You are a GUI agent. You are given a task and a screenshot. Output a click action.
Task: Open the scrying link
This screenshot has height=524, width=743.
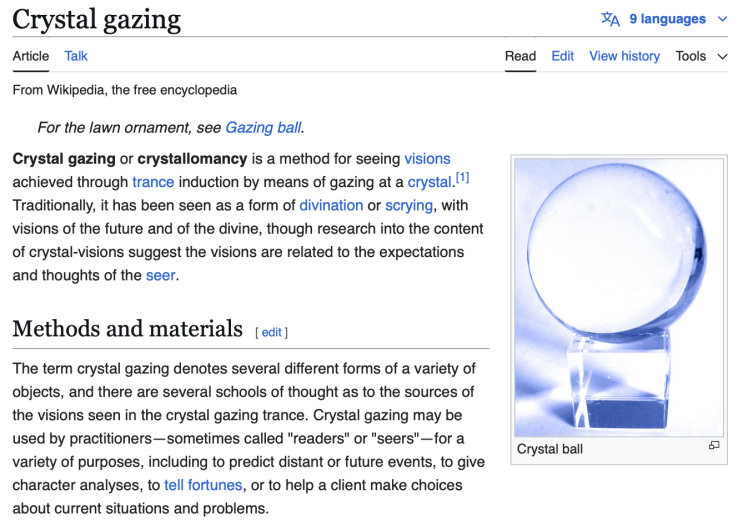[409, 206]
